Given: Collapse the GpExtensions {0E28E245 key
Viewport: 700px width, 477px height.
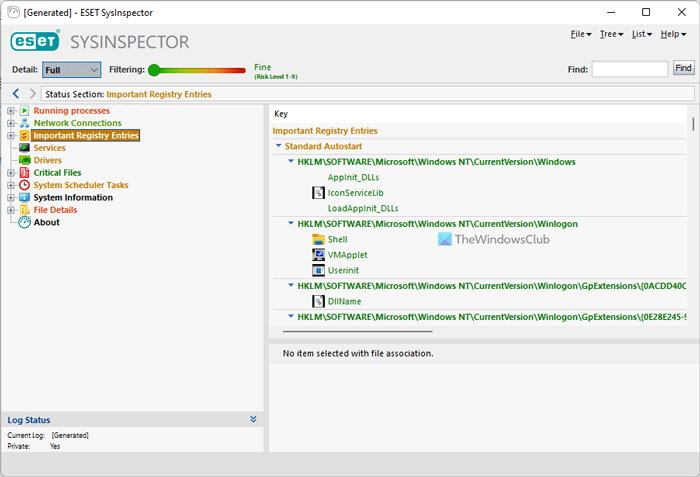Looking at the screenshot, I should coord(291,316).
